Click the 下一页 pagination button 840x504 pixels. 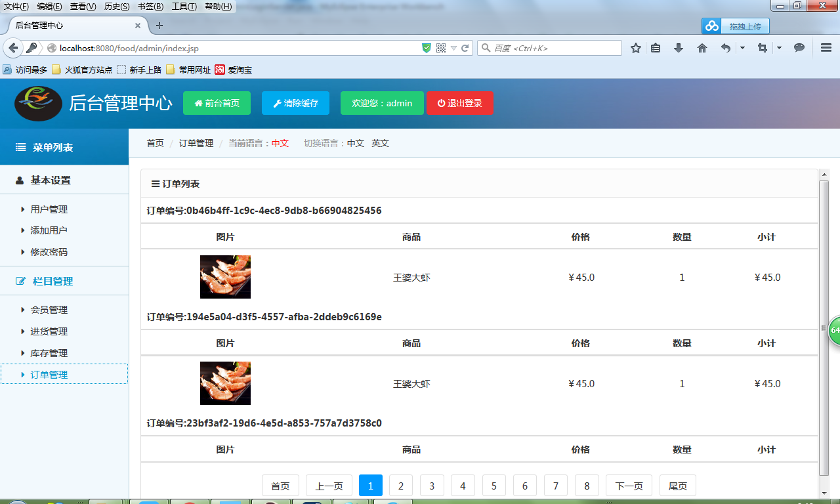point(629,486)
